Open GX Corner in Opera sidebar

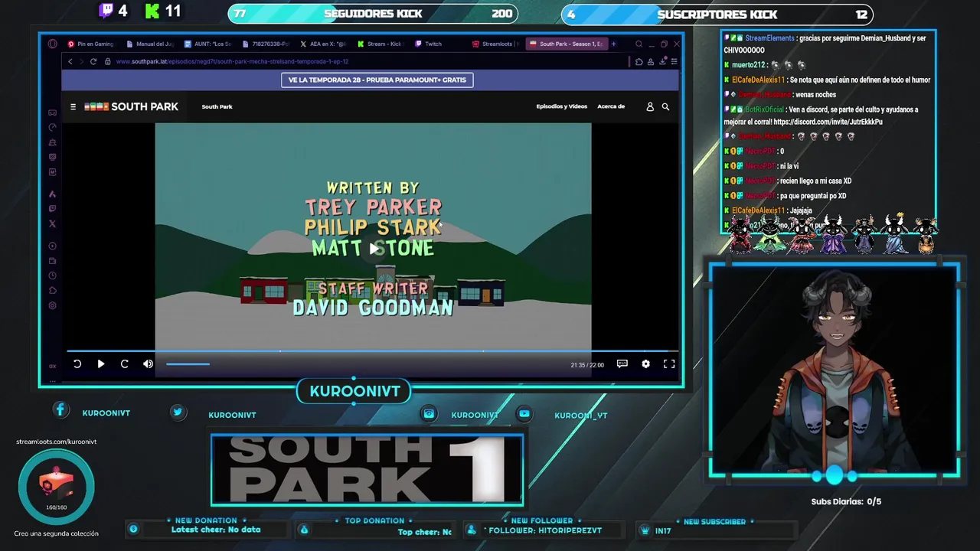52,112
